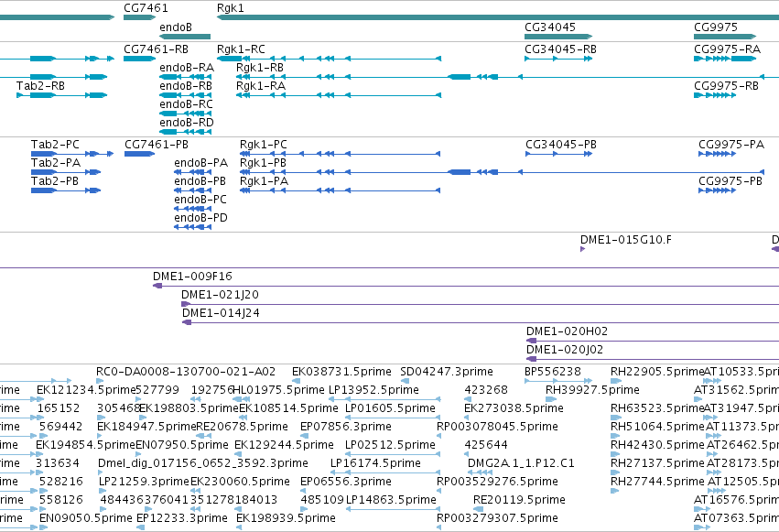Click the Tab2-PB protein feature
Image resolution: width=779 pixels, height=532 pixels.
coord(66,190)
